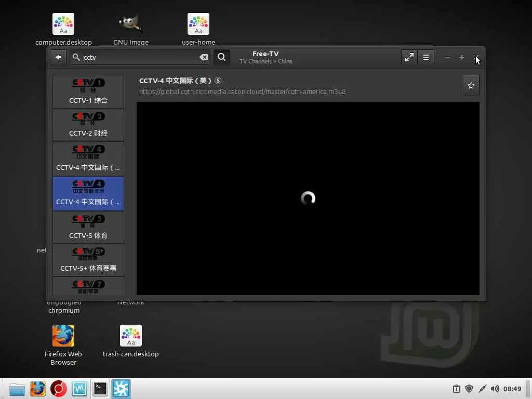This screenshot has height=399, width=532.
Task: Select the highlighted CCTV-4 中文国际 channel
Action: point(88,193)
